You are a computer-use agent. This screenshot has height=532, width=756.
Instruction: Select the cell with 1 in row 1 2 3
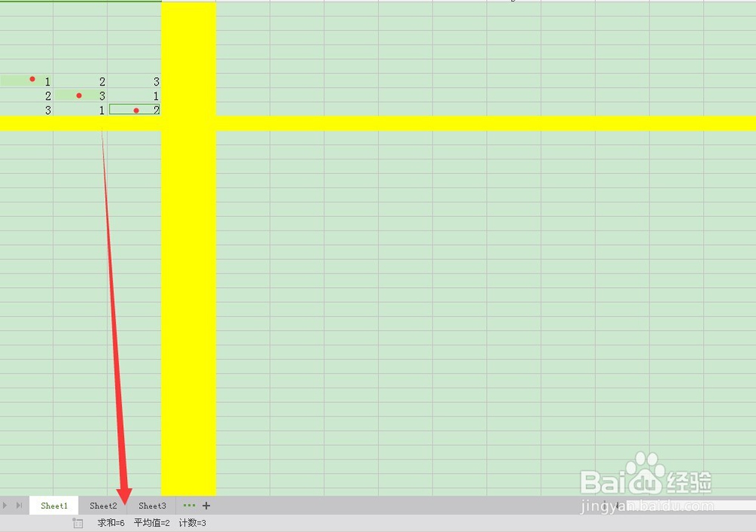click(x=26, y=81)
